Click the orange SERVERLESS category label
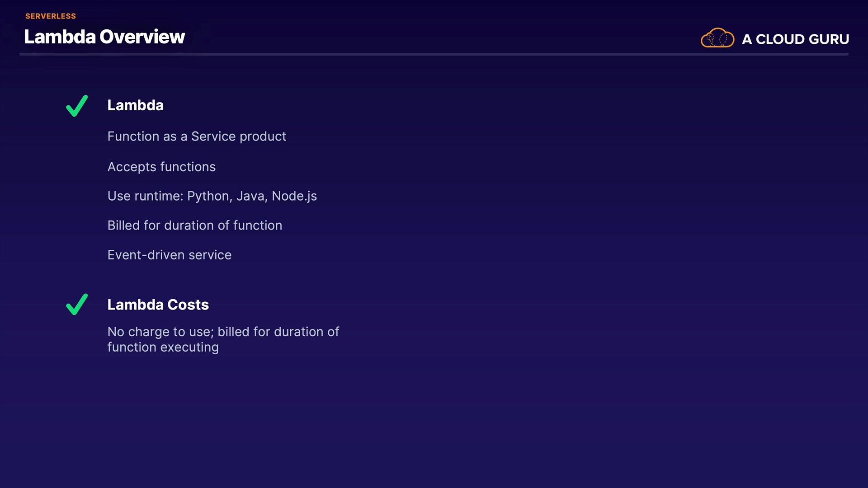The image size is (868, 488). coord(51,16)
